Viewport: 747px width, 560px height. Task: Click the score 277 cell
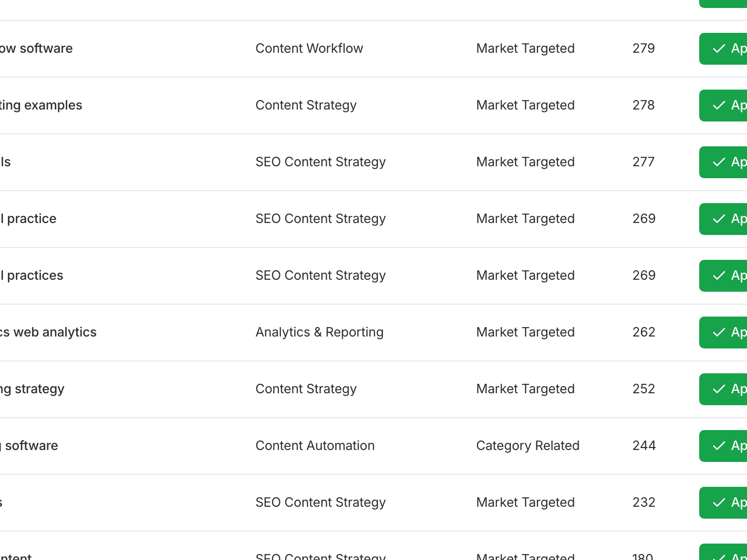[x=643, y=162]
